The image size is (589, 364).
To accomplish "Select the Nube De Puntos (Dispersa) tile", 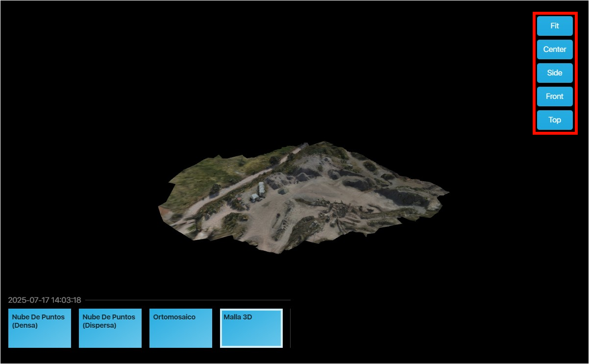I will tap(110, 328).
